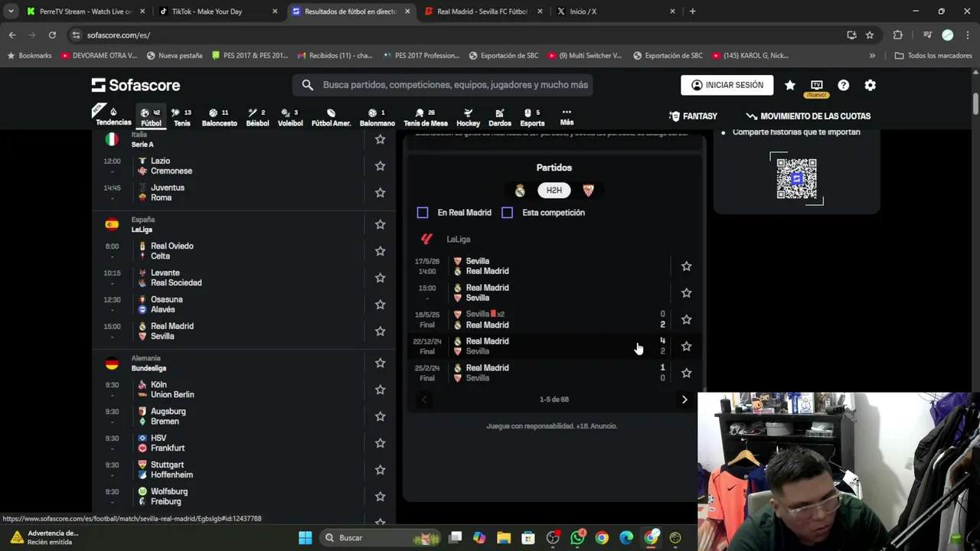980x551 pixels.
Task: Click the Sofascore logo
Action: (136, 85)
